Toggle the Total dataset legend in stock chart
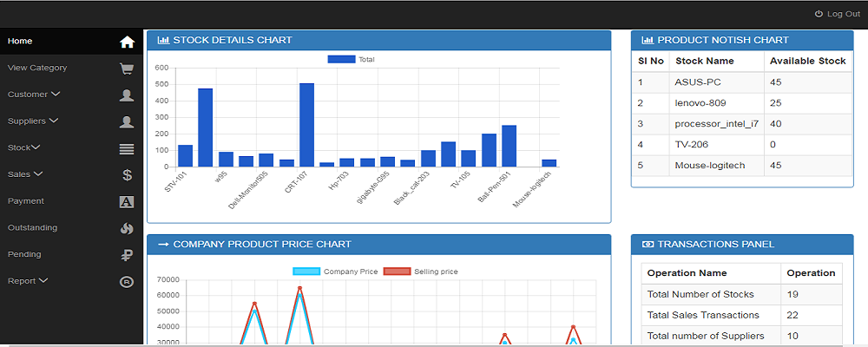Viewport: 868px width, 347px height. click(x=351, y=59)
